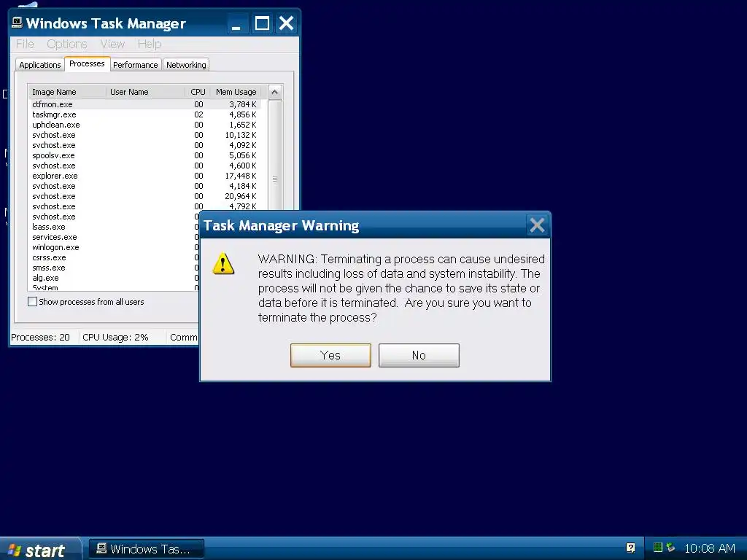
Task: Click the process list scroll up arrow
Action: coord(275,93)
